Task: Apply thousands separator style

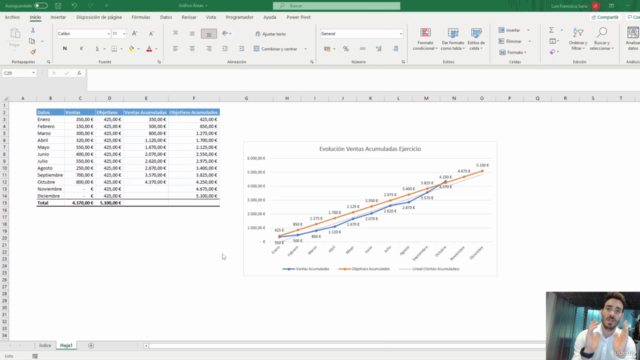Action: click(362, 49)
